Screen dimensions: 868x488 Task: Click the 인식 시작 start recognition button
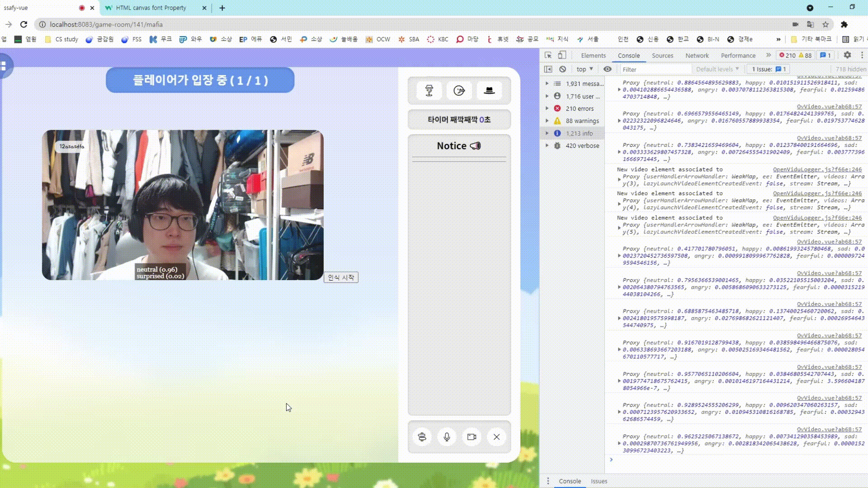[x=341, y=277]
